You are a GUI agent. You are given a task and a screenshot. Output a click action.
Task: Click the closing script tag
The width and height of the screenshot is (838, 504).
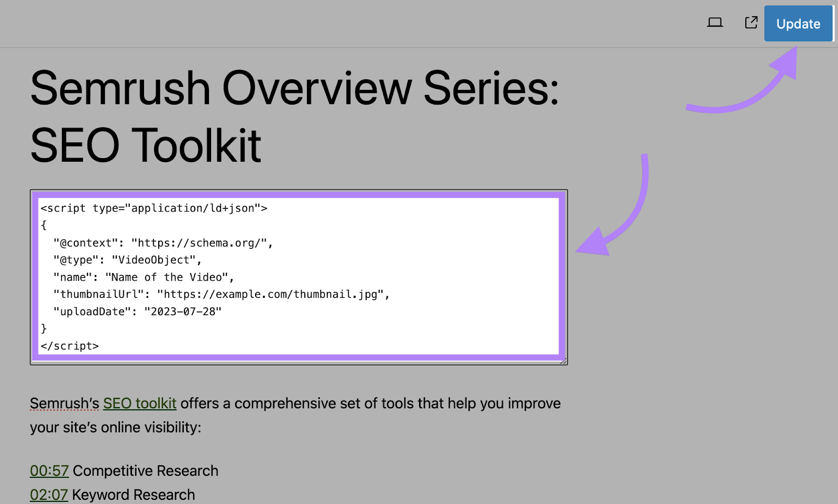click(70, 345)
